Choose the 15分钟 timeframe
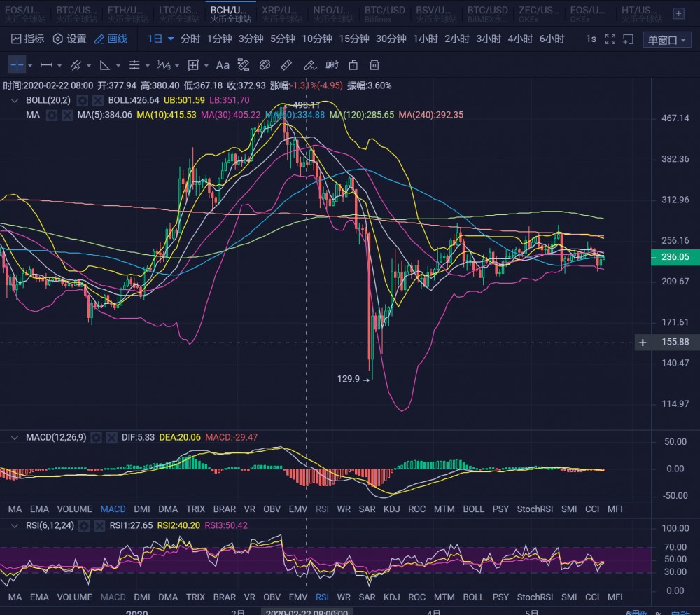The image size is (700, 615). [x=353, y=39]
